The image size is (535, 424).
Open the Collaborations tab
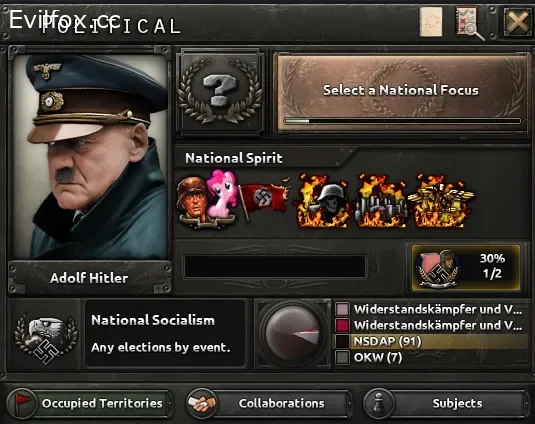pyautogui.click(x=270, y=404)
